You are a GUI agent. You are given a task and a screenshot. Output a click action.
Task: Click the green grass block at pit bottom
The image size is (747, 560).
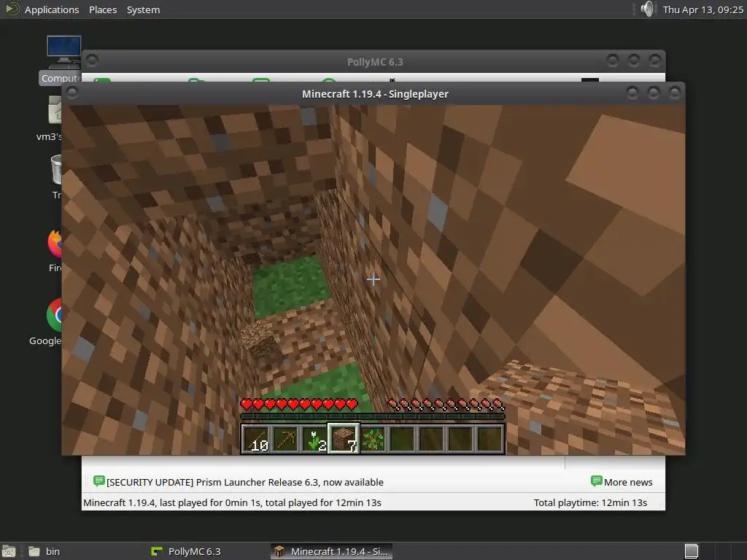pyautogui.click(x=292, y=285)
